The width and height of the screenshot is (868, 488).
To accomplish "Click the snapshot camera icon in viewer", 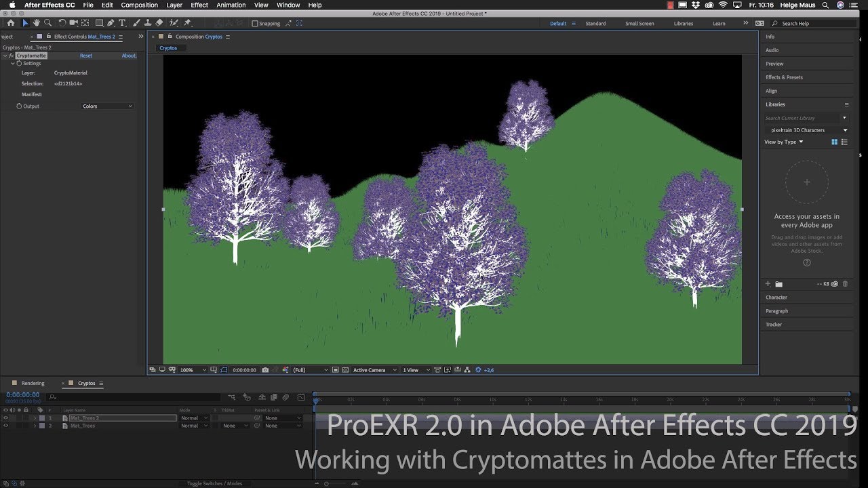I will pyautogui.click(x=265, y=370).
